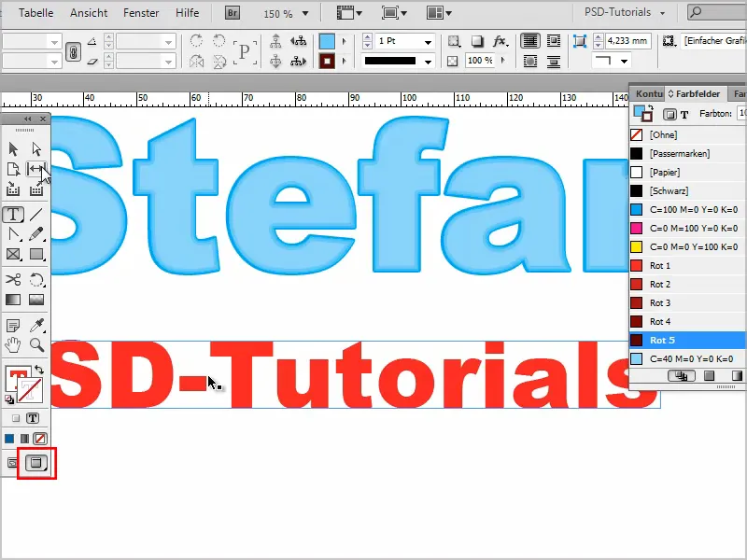Open the Ansicht menu
This screenshot has height=560, width=747.
(89, 13)
